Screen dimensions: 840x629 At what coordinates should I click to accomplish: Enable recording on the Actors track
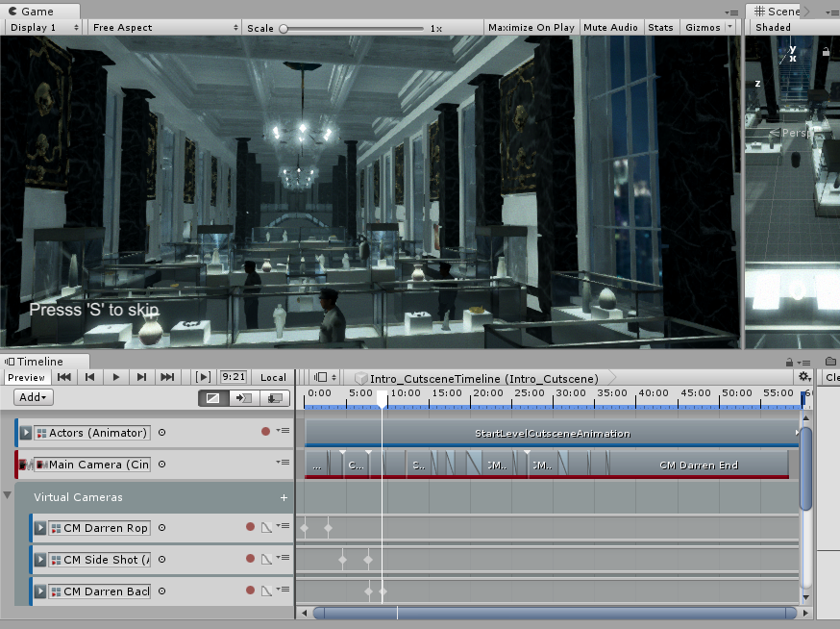(x=265, y=431)
